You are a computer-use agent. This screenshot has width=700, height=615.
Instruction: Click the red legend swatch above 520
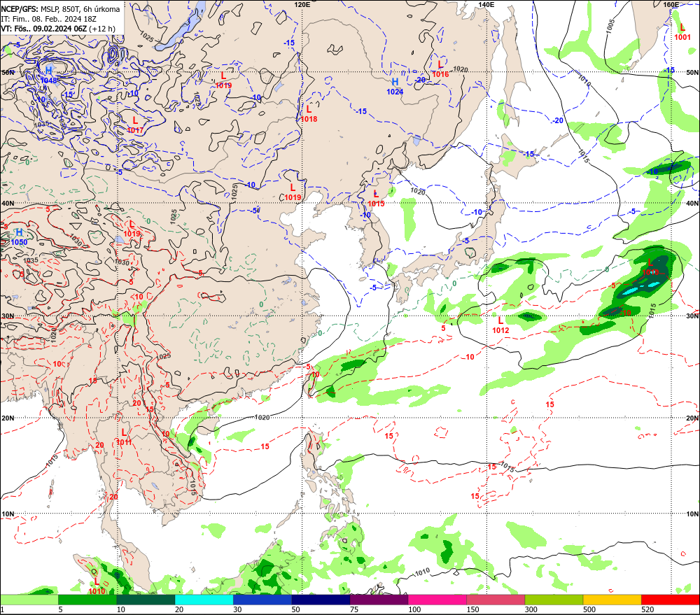(x=671, y=600)
